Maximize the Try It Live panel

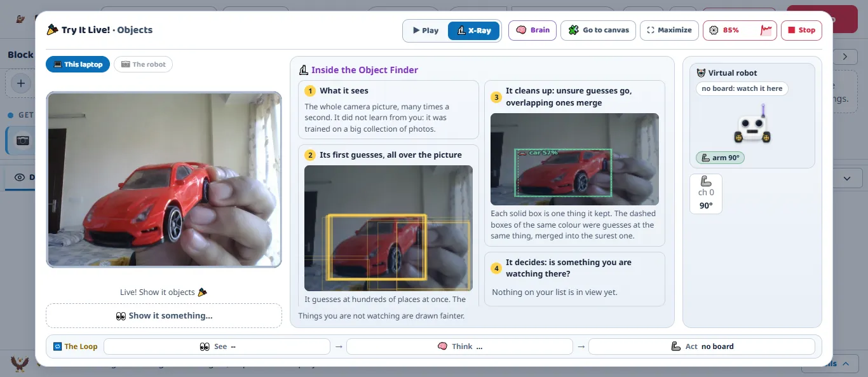click(669, 30)
